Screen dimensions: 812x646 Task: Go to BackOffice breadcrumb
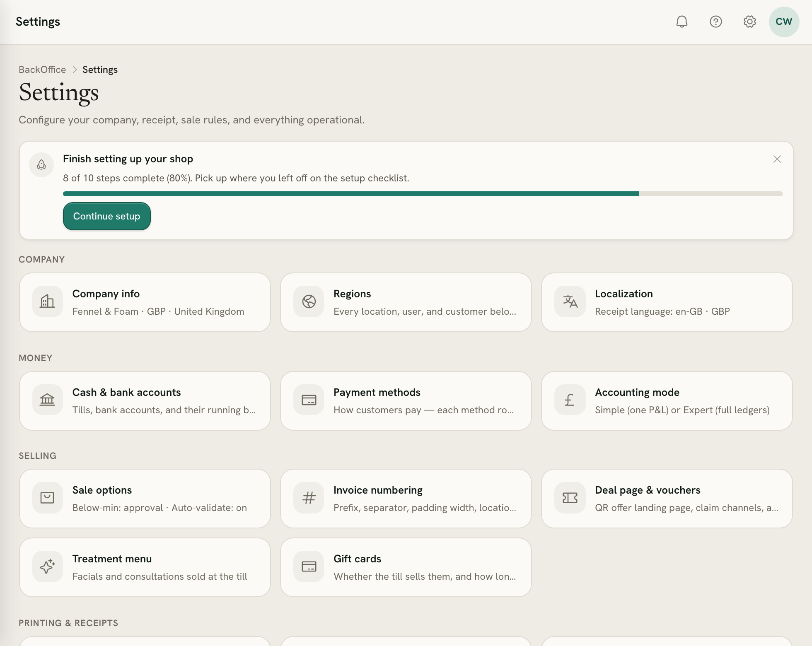42,70
